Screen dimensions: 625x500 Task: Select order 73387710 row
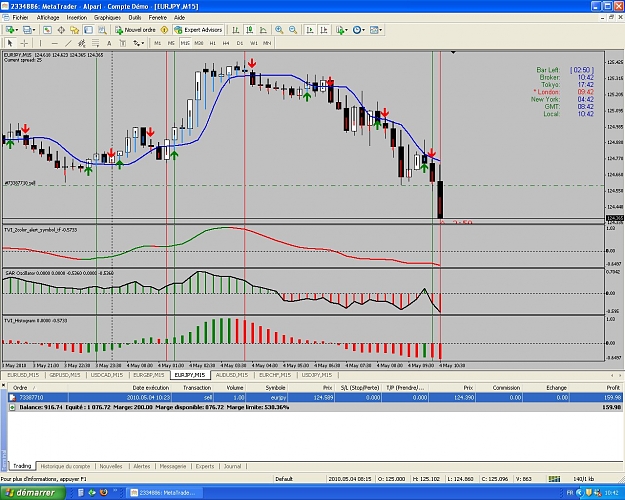315,398
